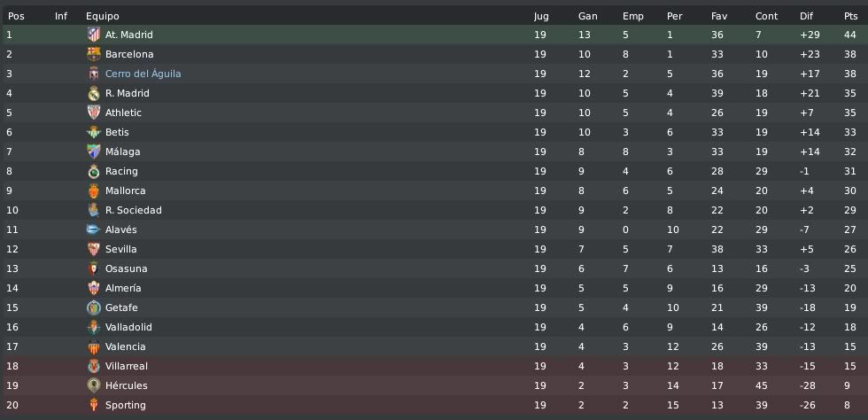This screenshot has height=420, width=868.
Task: Click the Sporting club crest
Action: click(x=94, y=405)
